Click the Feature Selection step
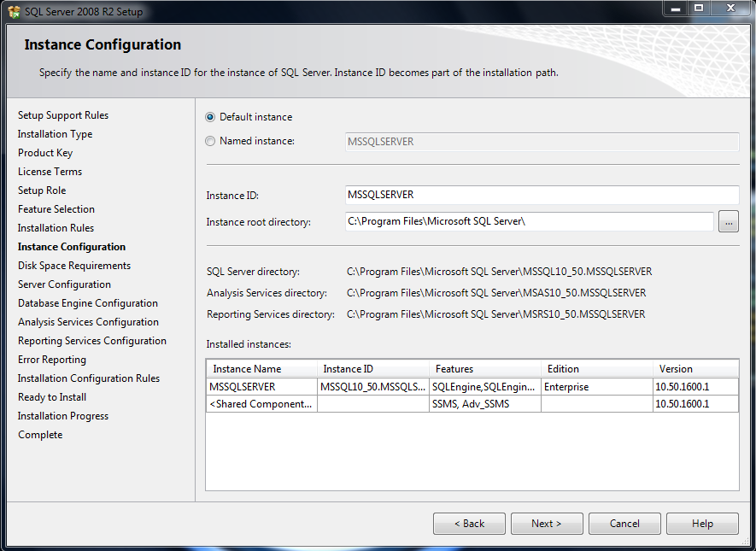756x551 pixels. 56,209
